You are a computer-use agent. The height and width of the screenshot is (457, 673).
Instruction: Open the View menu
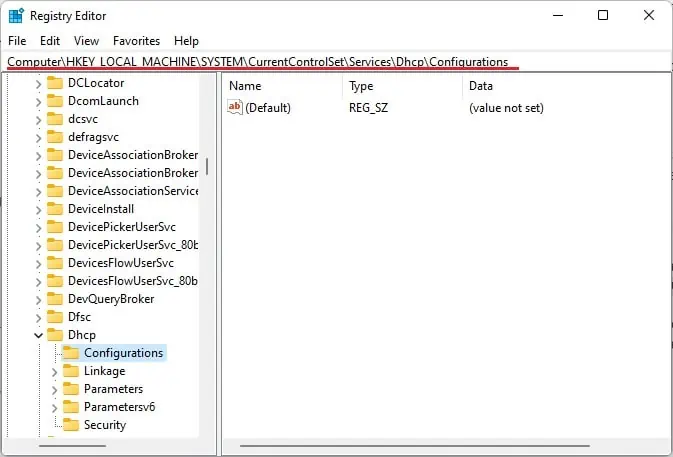point(86,41)
